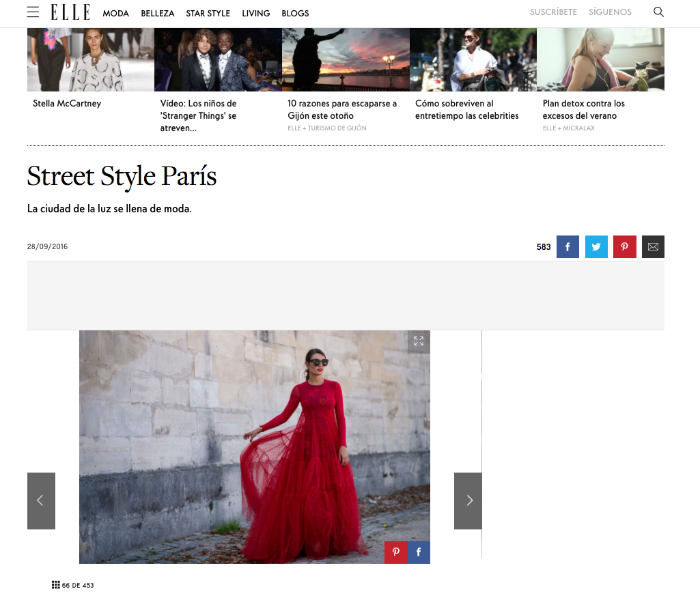The width and height of the screenshot is (700, 615).
Task: Click SÍGUENOS link
Action: 610,12
